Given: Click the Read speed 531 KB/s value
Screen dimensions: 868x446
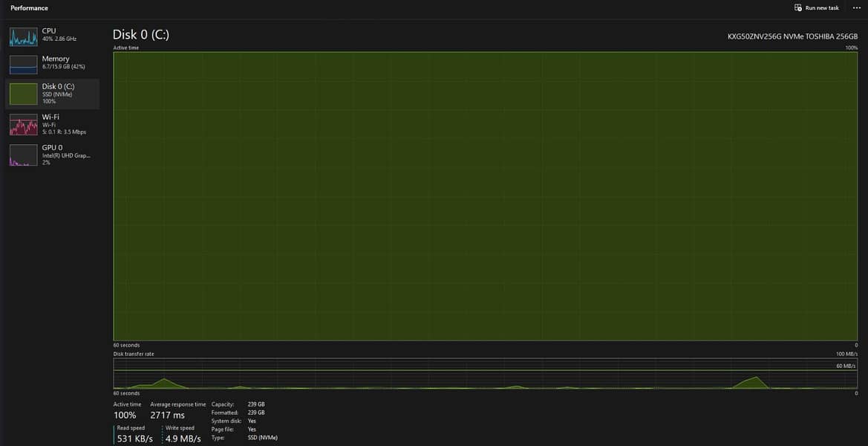Looking at the screenshot, I should click(x=135, y=439).
